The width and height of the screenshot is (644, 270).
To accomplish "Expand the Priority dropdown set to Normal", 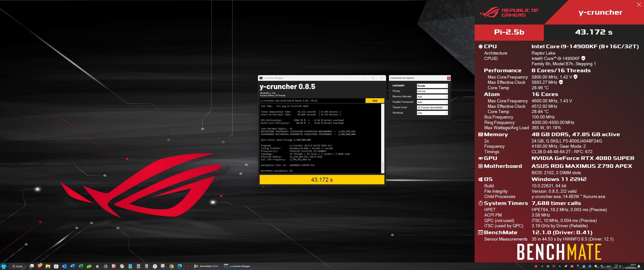I will click(432, 91).
